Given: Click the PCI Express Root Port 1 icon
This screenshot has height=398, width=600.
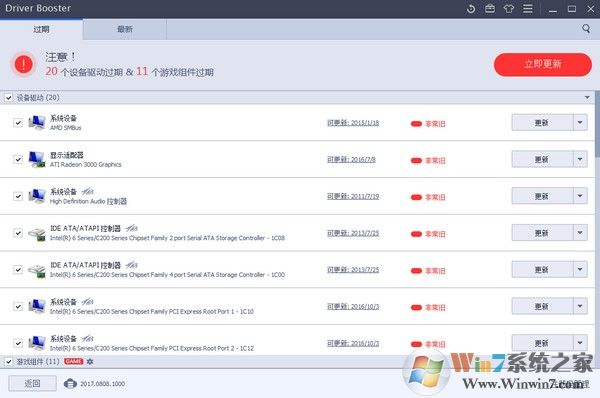Looking at the screenshot, I should (37, 306).
